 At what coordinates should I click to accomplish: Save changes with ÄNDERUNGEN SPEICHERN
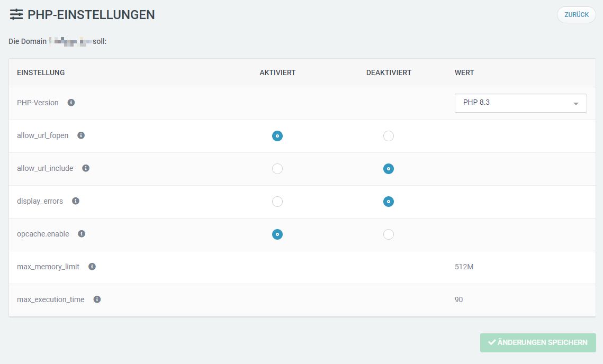click(538, 343)
